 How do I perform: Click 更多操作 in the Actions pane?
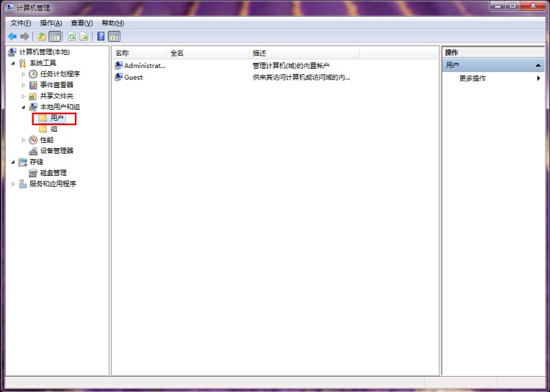(472, 78)
